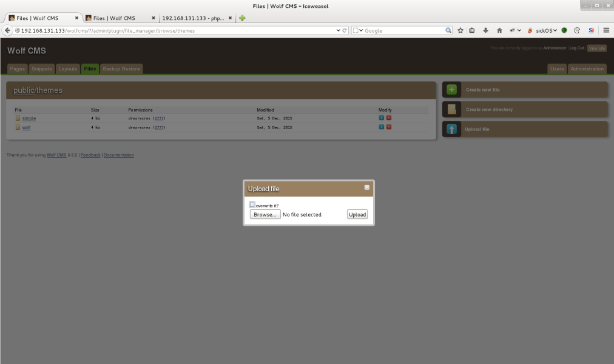Click the blue Upload file arrow icon
The width and height of the screenshot is (614, 364).
click(451, 129)
